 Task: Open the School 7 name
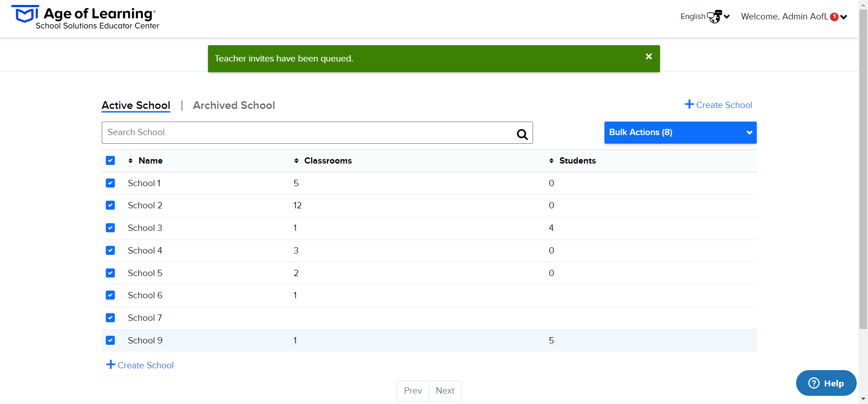(145, 318)
